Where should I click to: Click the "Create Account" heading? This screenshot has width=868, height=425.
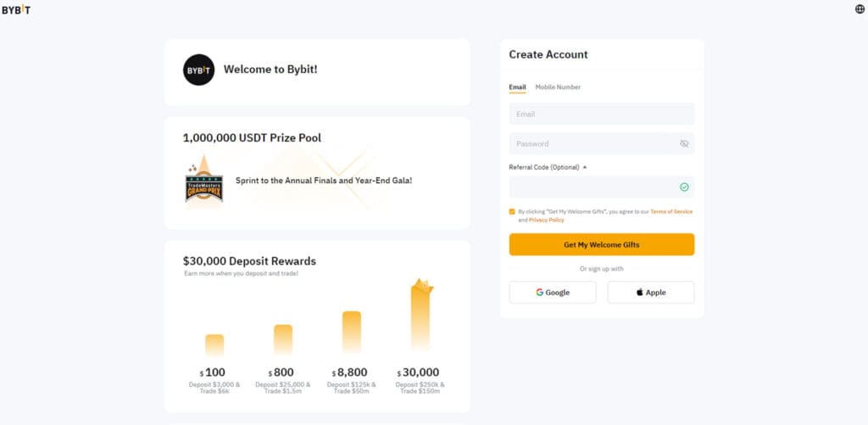[548, 54]
